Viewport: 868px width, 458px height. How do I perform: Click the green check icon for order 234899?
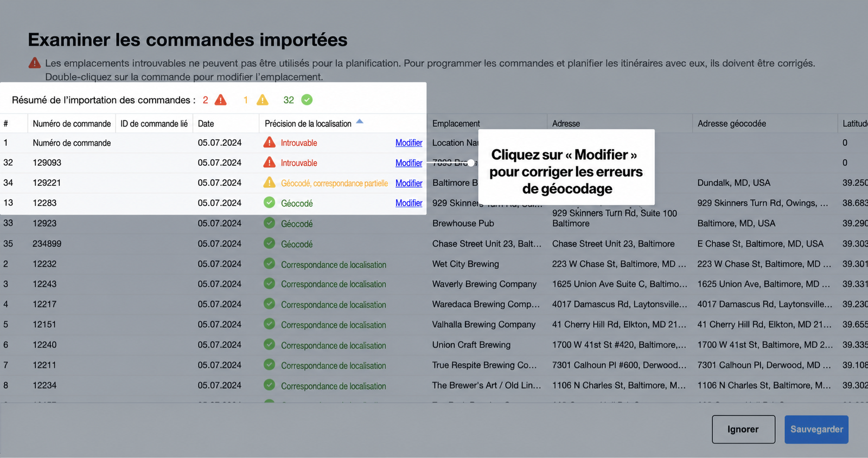(269, 243)
